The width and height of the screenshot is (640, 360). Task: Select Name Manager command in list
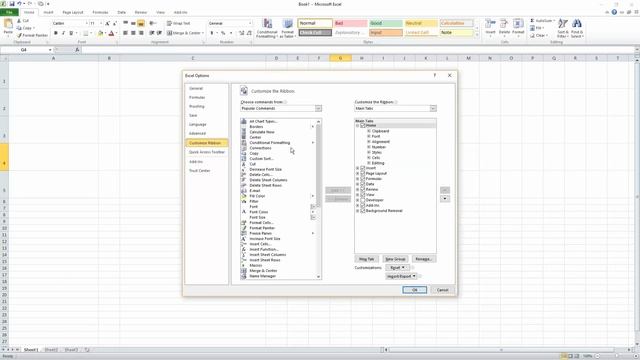coord(262,276)
